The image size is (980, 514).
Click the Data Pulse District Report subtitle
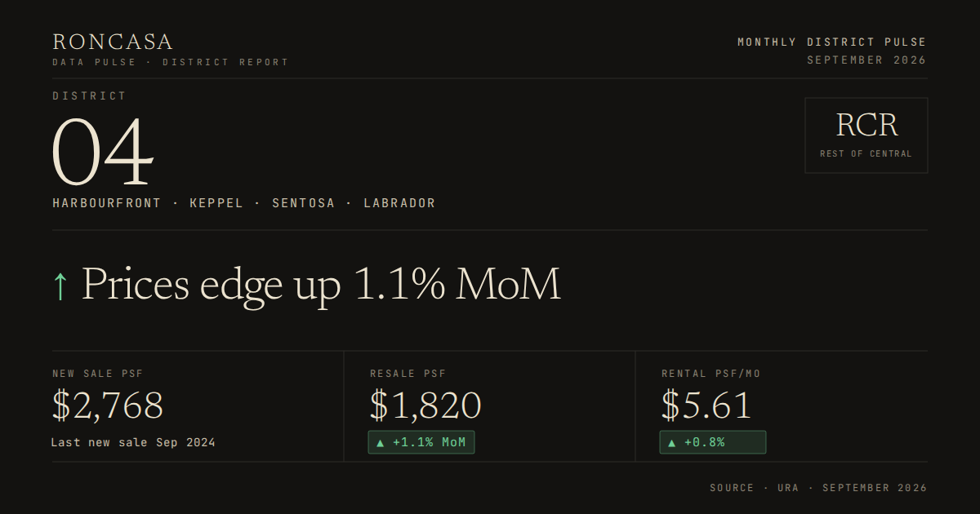tap(171, 62)
